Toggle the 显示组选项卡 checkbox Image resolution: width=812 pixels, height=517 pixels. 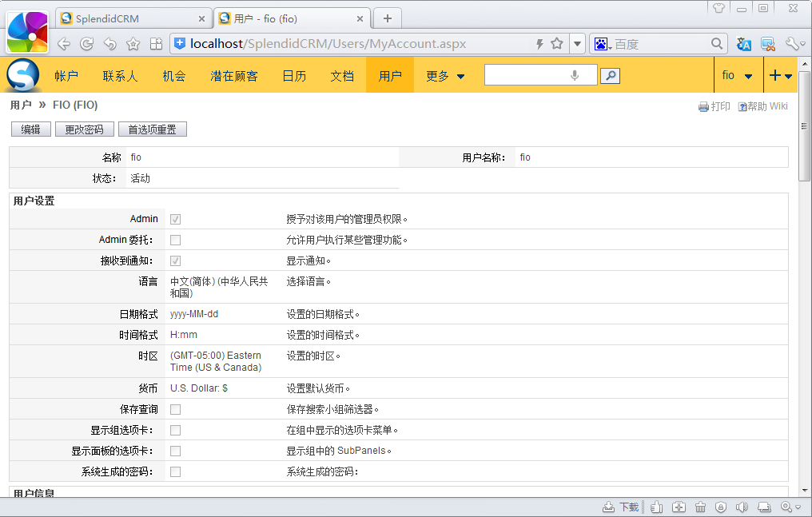click(x=176, y=430)
